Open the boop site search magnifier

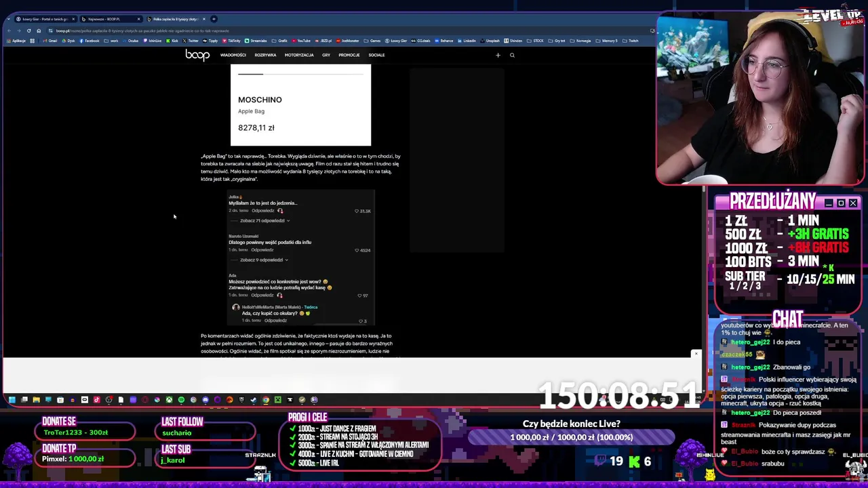[512, 55]
